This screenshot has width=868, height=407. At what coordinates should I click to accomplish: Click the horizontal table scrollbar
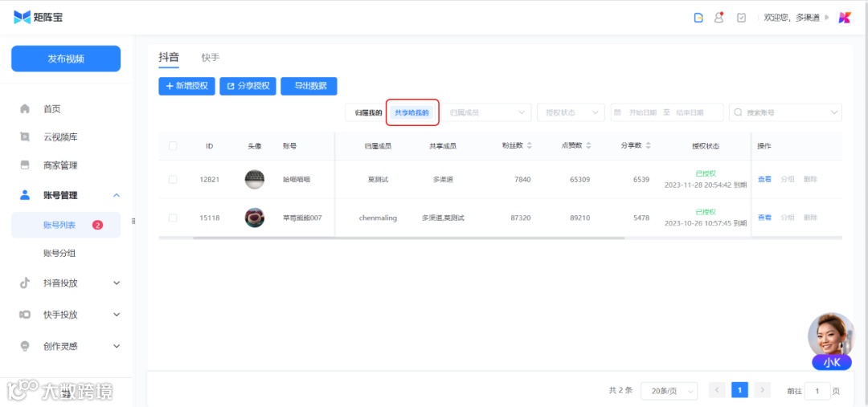408,238
